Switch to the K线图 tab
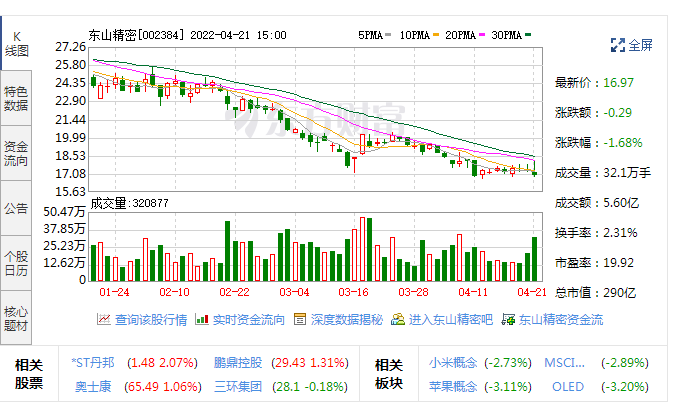 16,41
